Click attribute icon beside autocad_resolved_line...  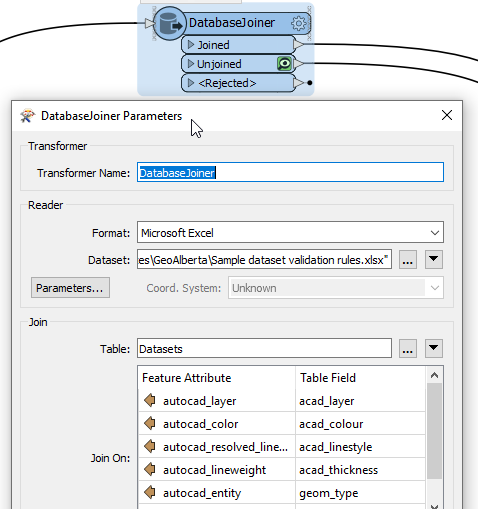click(150, 446)
